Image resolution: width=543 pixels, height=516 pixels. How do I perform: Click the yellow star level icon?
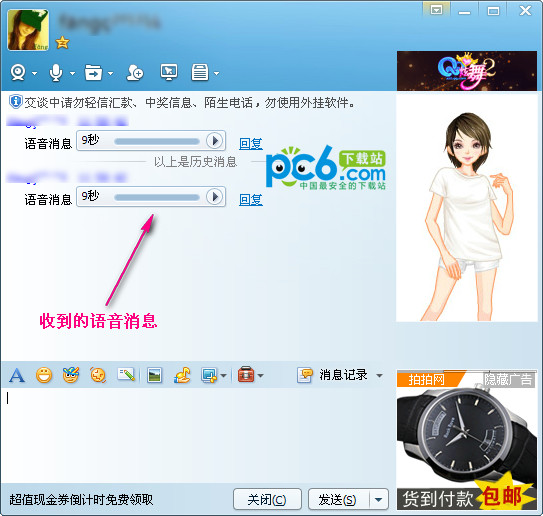click(x=62, y=43)
